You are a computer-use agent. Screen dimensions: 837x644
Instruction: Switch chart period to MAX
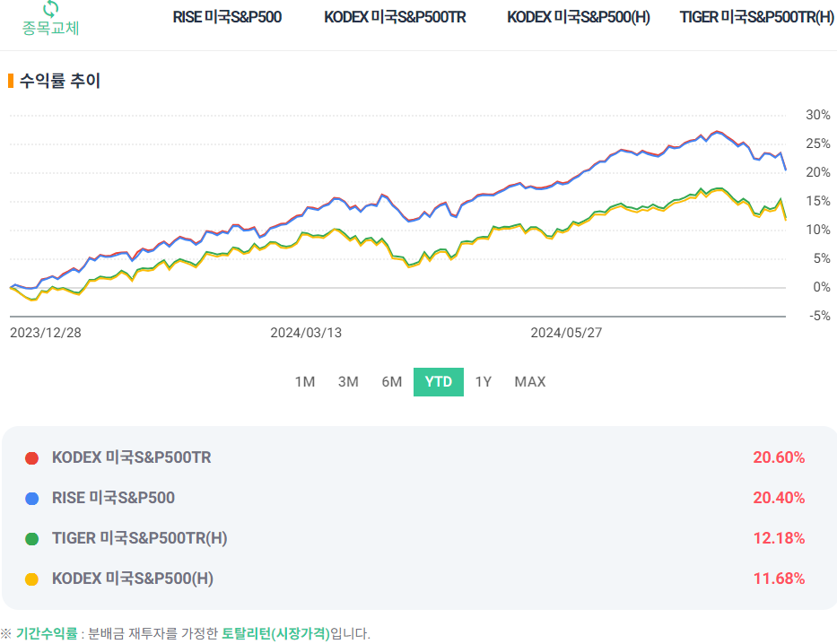(530, 382)
